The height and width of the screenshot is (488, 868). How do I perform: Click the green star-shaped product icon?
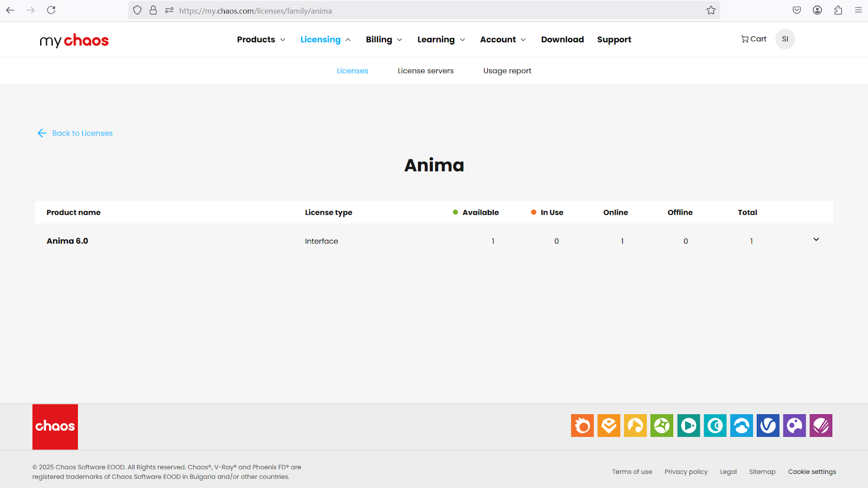662,426
